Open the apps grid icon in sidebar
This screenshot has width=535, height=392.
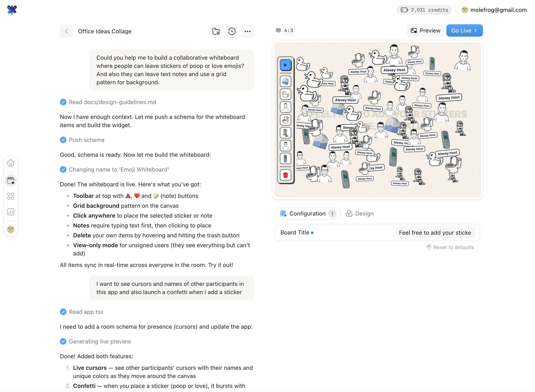pos(11,196)
